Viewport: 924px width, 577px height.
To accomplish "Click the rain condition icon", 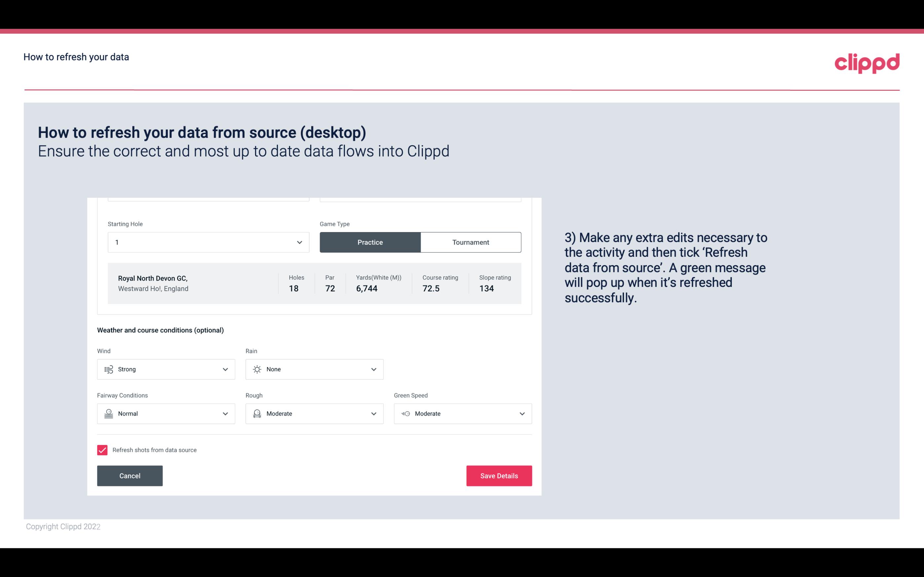I will click(x=257, y=369).
